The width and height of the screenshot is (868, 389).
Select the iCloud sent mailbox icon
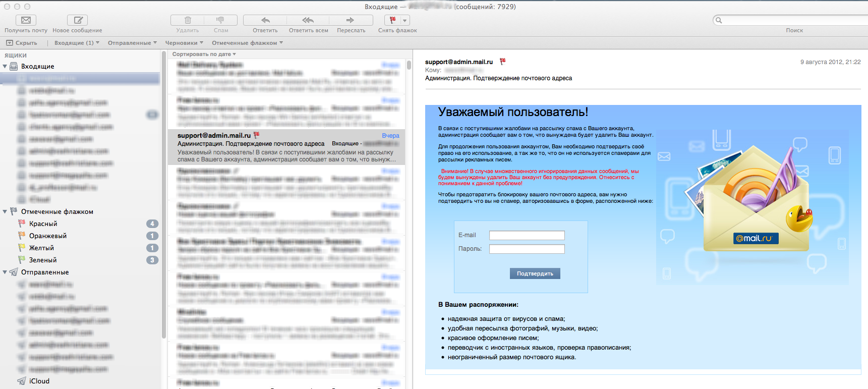point(22,381)
